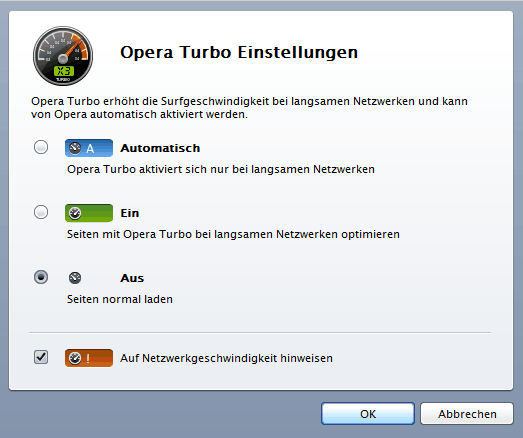Cancel the dialog via Abbrechen

467,414
